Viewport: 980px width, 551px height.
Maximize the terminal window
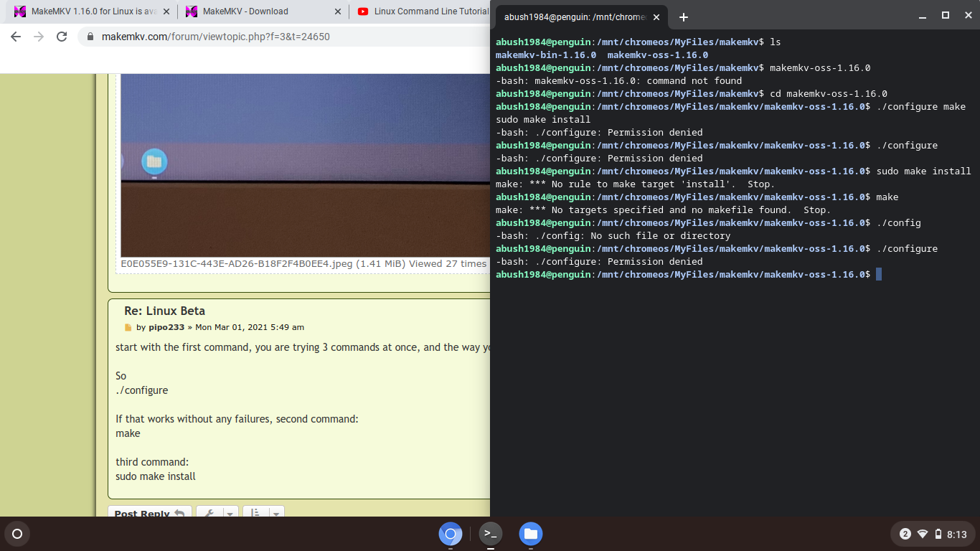coord(946,15)
